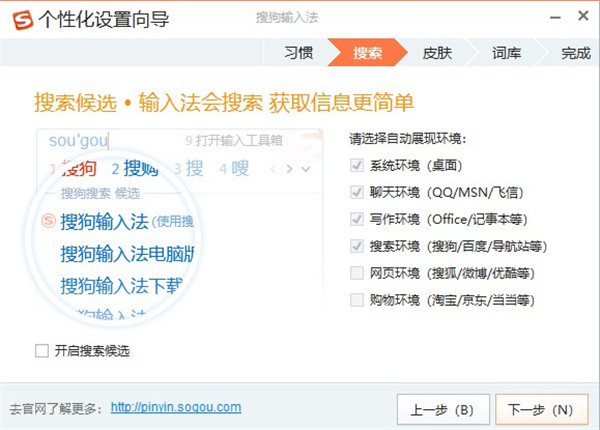This screenshot has width=600, height=430.
Task: Click the Sogou search icon beside 搜狗输入法 suggestion
Action: coord(48,221)
